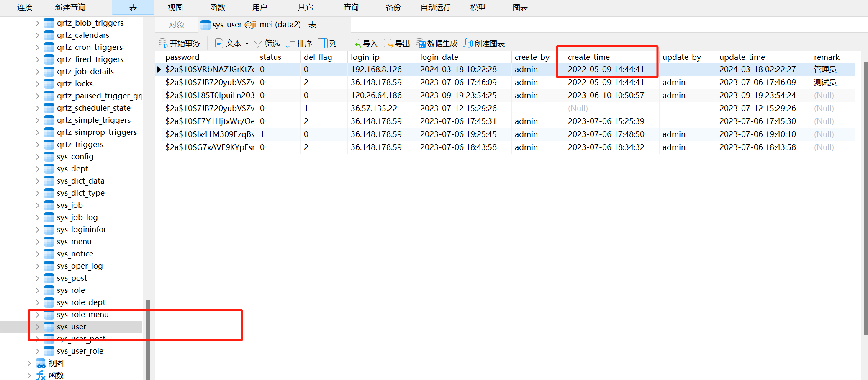Viewport: 868px width, 380px height.
Task: Select the sys_menu table in sidebar
Action: click(x=74, y=242)
